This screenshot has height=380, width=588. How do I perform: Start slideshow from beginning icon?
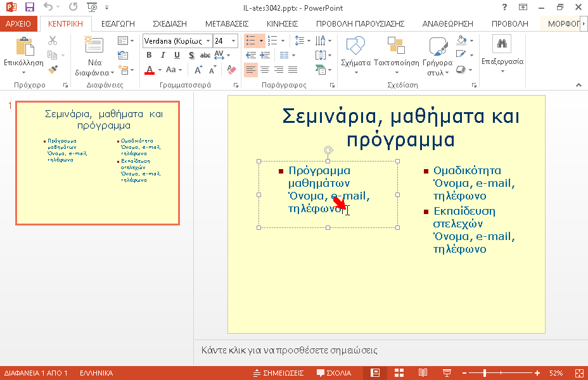point(92,7)
